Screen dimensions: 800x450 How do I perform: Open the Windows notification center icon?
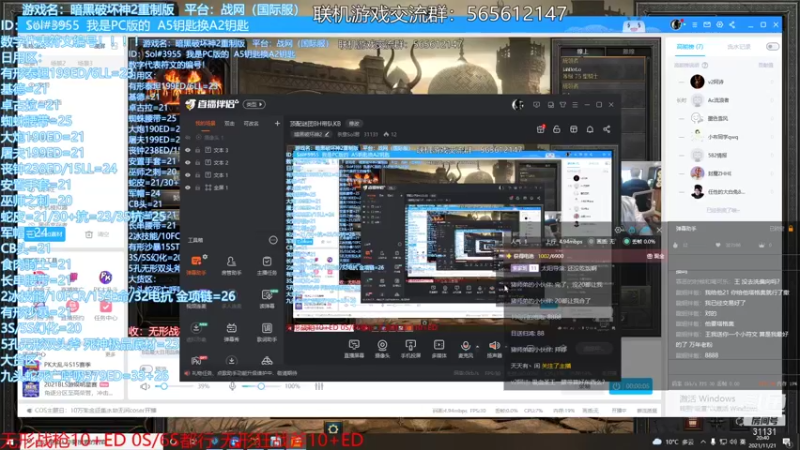pyautogui.click(x=788, y=441)
